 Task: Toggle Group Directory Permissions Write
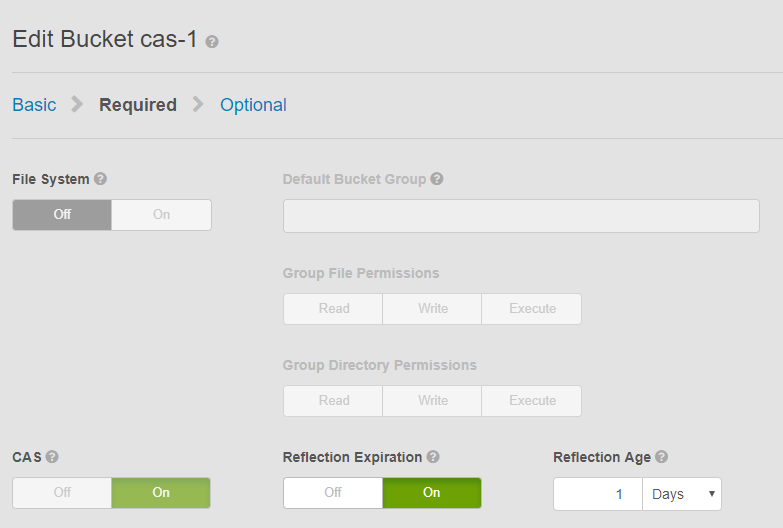[x=432, y=401]
